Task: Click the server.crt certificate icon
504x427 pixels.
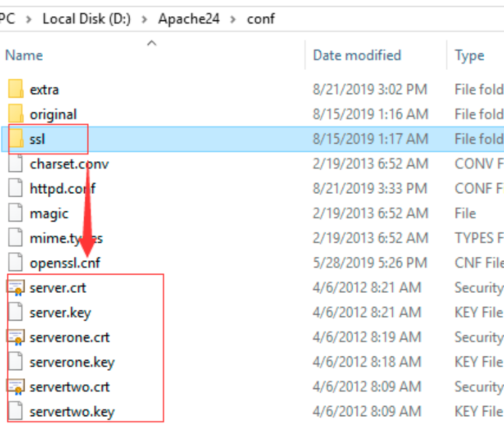Action: [x=15, y=287]
